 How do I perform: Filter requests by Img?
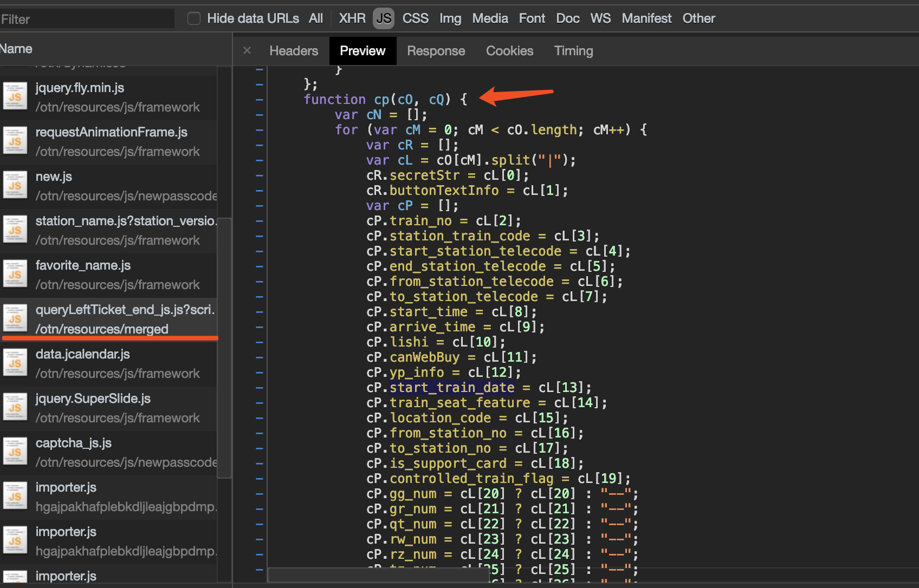(x=450, y=18)
